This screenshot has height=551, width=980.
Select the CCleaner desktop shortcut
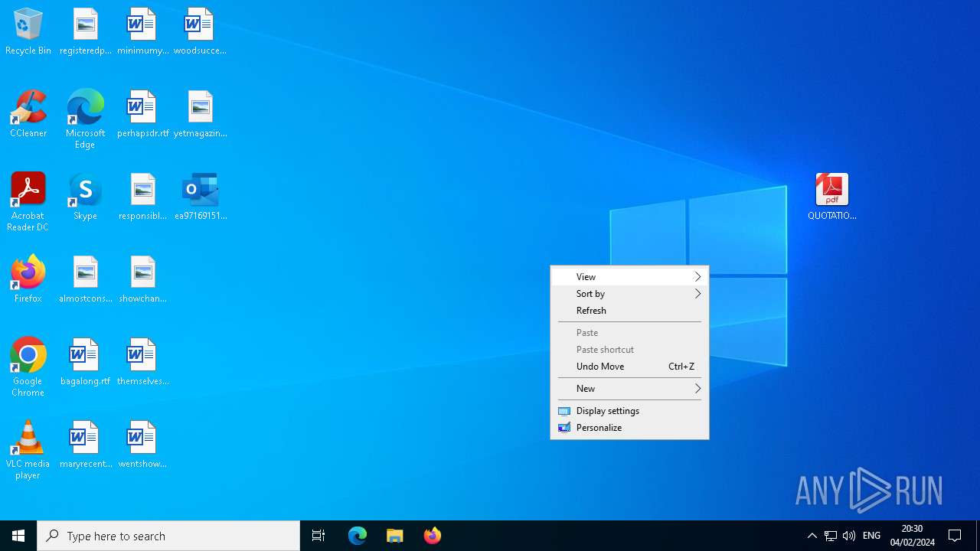click(x=28, y=115)
